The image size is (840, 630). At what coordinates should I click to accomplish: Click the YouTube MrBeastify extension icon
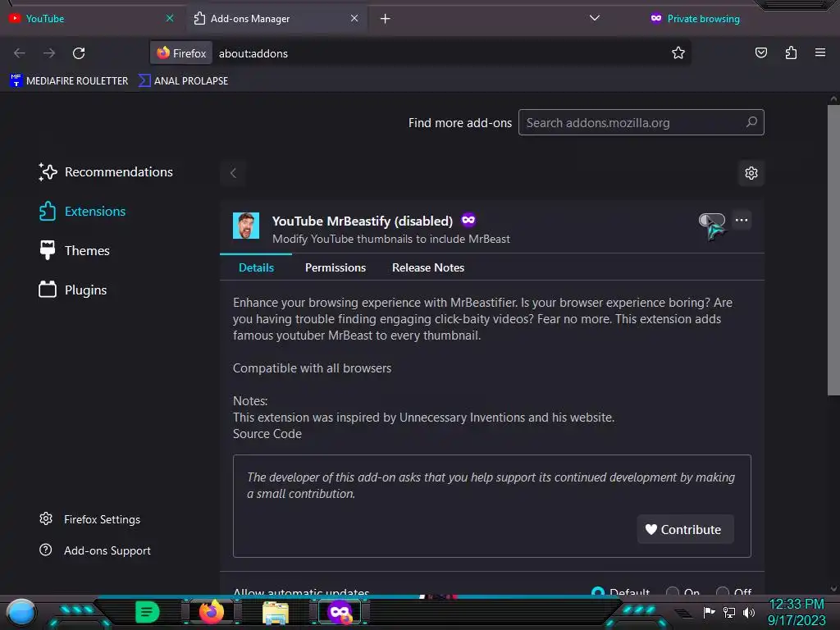tap(246, 226)
